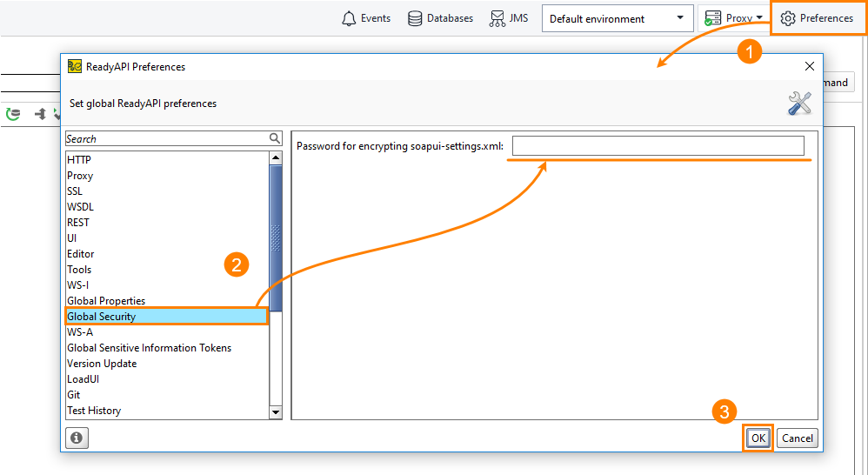Select Global Sensitive Information Tokens

pyautogui.click(x=167, y=348)
